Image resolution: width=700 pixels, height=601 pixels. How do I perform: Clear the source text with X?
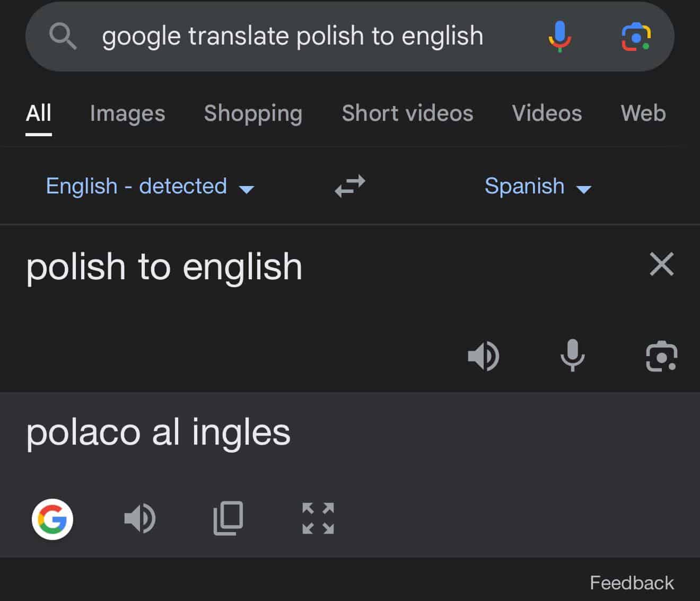pos(661,264)
